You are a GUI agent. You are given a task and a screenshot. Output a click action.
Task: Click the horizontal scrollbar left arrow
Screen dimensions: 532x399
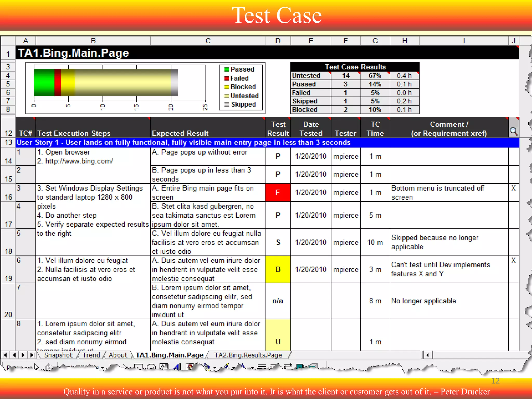click(x=427, y=355)
